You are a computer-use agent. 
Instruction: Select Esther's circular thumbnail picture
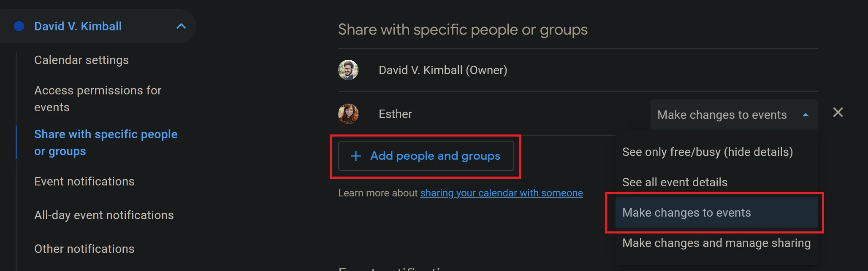[x=348, y=114]
